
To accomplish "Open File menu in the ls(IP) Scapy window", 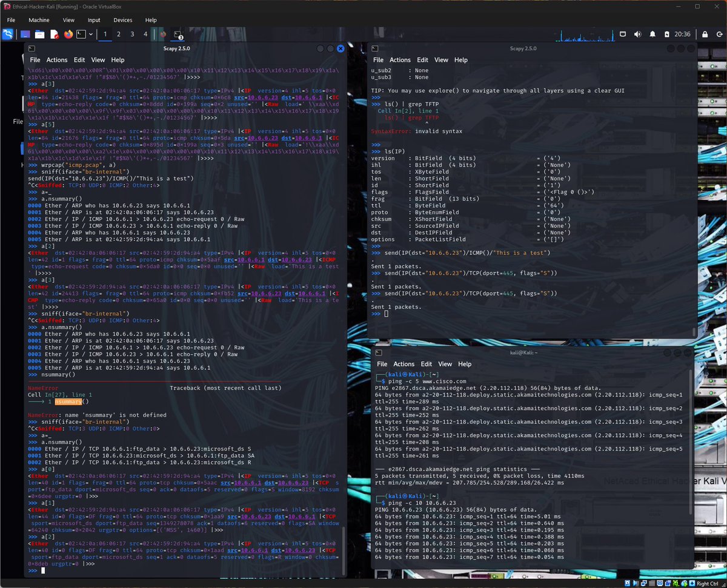I will pos(378,60).
